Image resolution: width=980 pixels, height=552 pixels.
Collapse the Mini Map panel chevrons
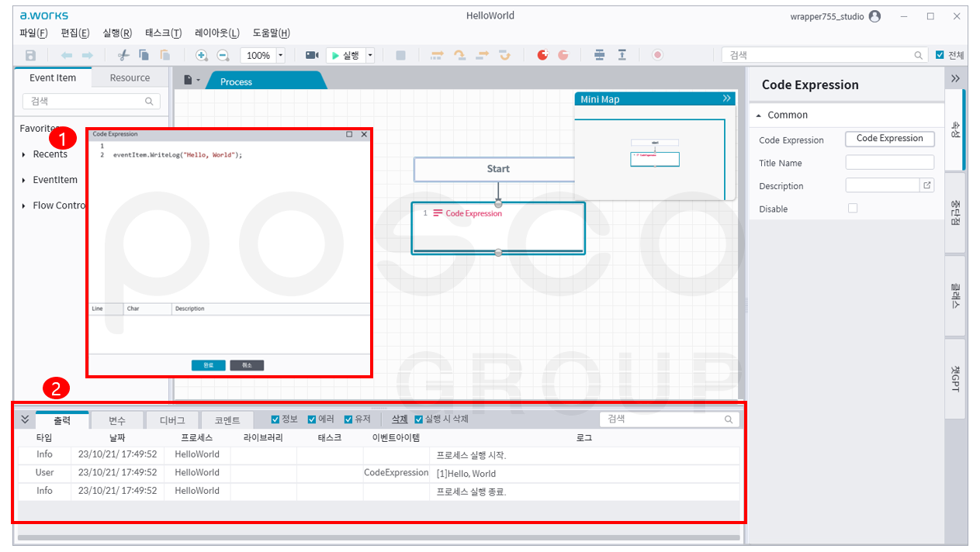(x=727, y=98)
